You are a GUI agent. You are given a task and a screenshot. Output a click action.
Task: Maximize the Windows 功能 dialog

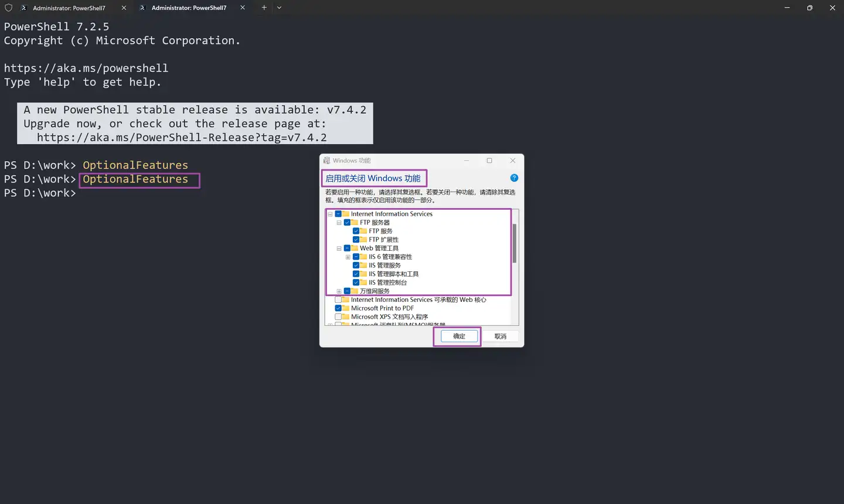(x=489, y=161)
